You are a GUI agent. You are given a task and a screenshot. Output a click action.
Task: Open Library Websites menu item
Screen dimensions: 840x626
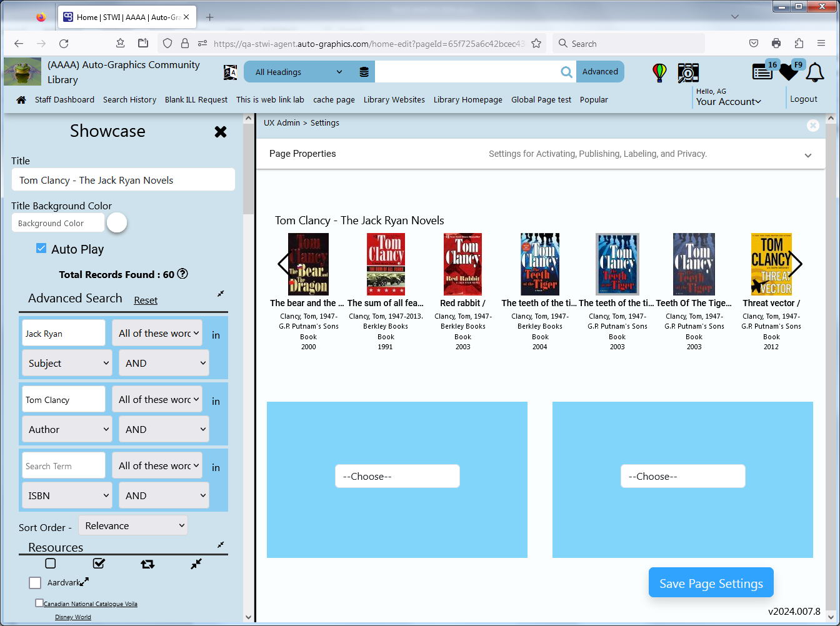pos(394,100)
